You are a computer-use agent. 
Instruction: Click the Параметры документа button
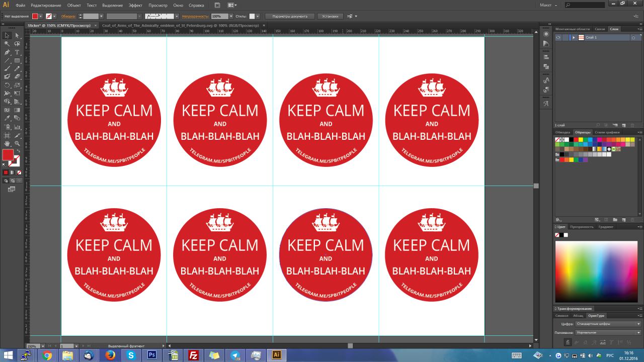tap(289, 17)
